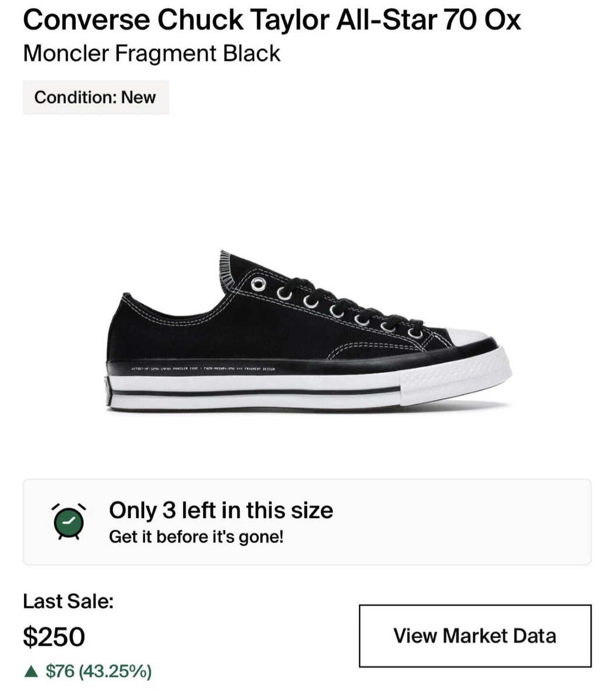
Task: Click the "Get it before it's gone!" text
Action: (x=196, y=537)
